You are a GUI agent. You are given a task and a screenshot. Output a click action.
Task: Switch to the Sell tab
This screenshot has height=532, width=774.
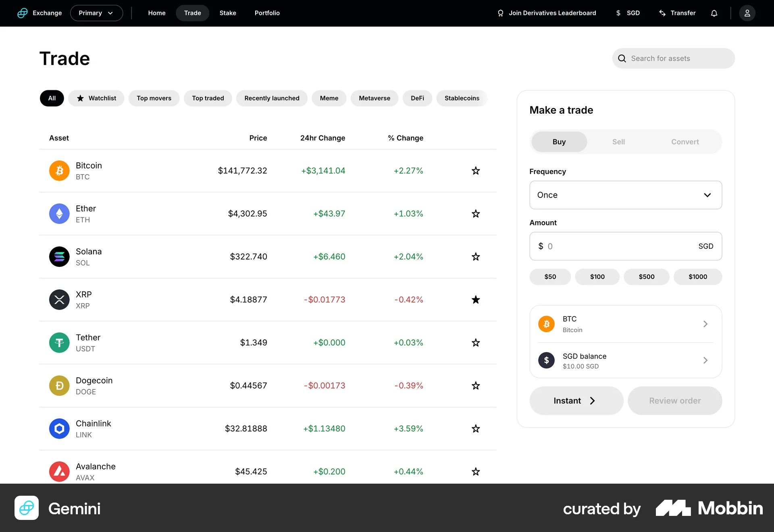(x=618, y=141)
